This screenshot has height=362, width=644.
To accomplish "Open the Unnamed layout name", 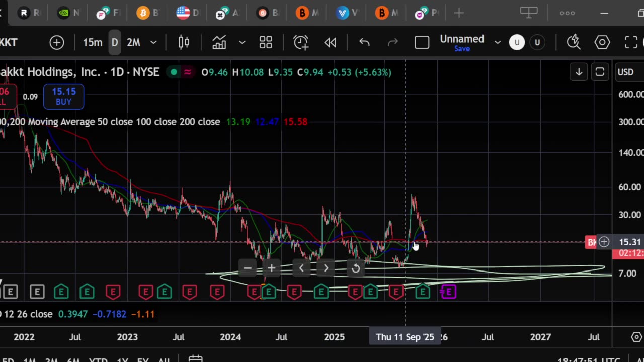I will 462,39.
